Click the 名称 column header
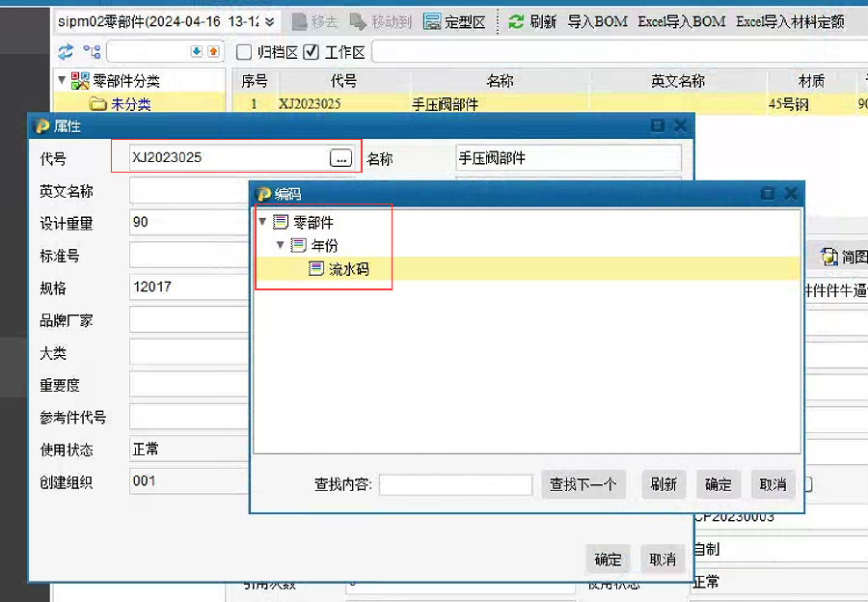The image size is (868, 602). 500,81
